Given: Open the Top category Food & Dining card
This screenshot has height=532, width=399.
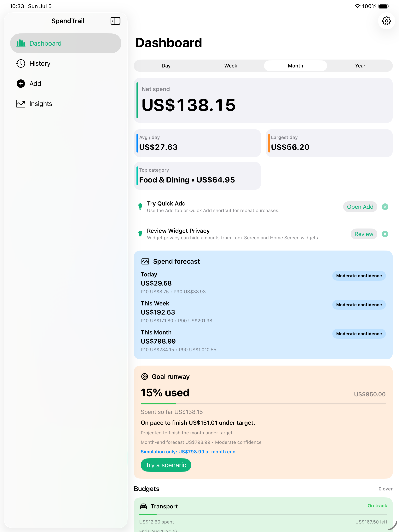Looking at the screenshot, I should tap(197, 176).
